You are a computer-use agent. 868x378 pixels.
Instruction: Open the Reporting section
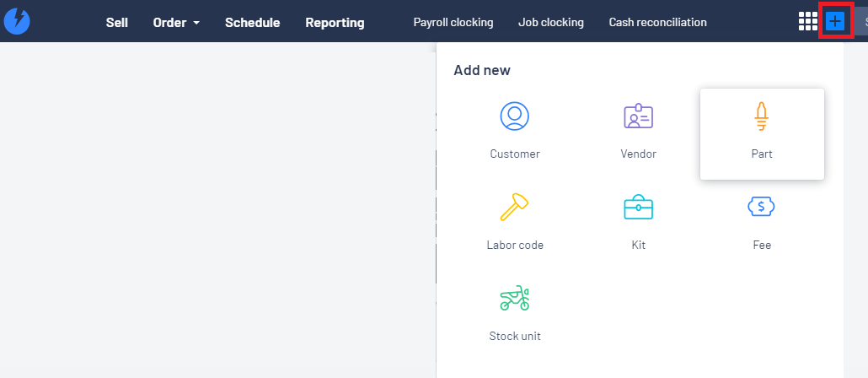(335, 23)
